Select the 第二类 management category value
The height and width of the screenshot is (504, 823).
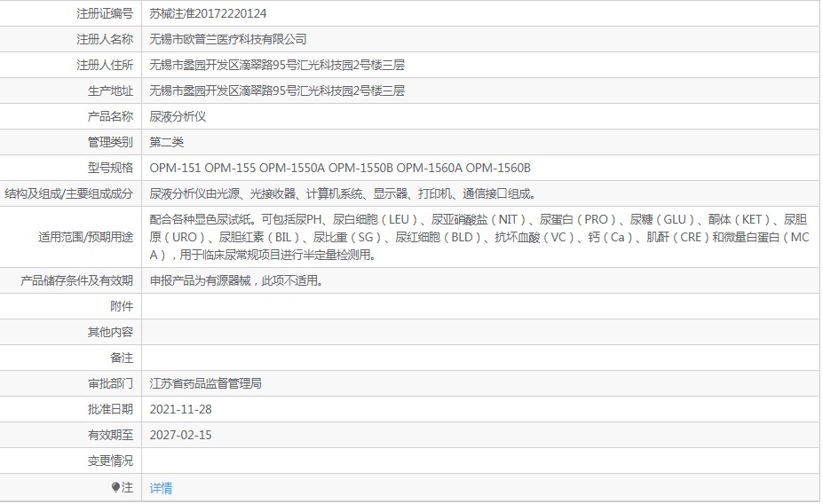[166, 142]
